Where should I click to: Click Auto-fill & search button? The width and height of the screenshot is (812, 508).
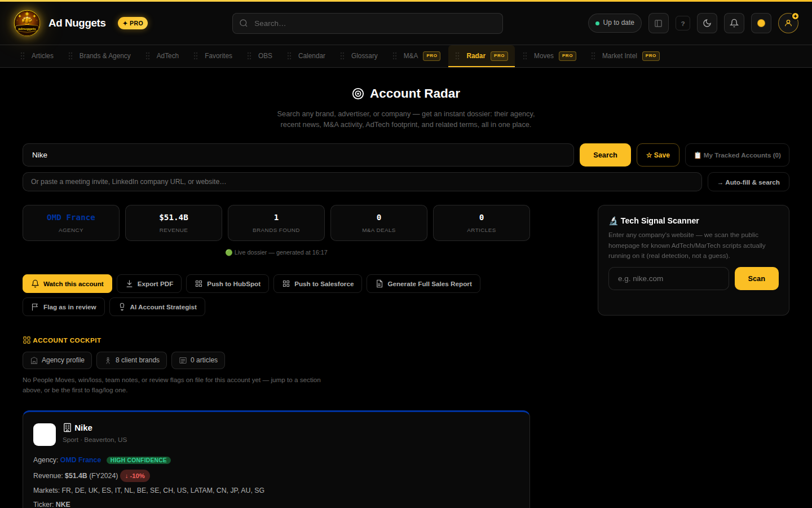pyautogui.click(x=748, y=182)
